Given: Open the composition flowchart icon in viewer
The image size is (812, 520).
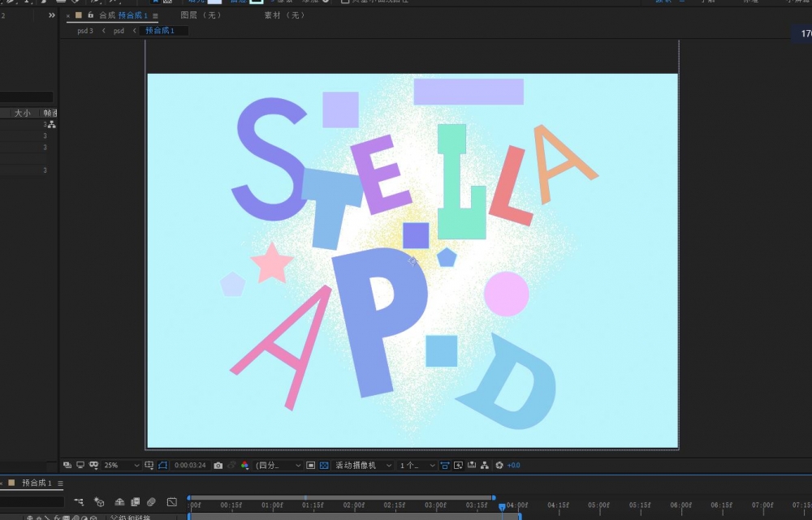Looking at the screenshot, I should (485, 466).
